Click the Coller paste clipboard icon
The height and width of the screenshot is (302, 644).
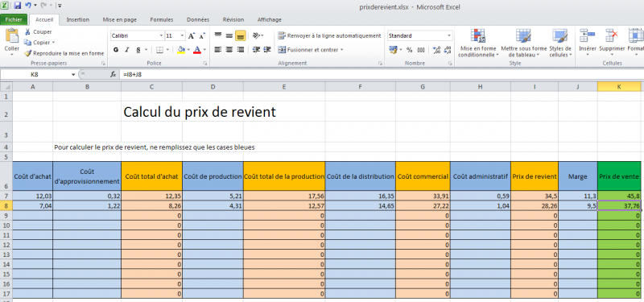click(12, 35)
